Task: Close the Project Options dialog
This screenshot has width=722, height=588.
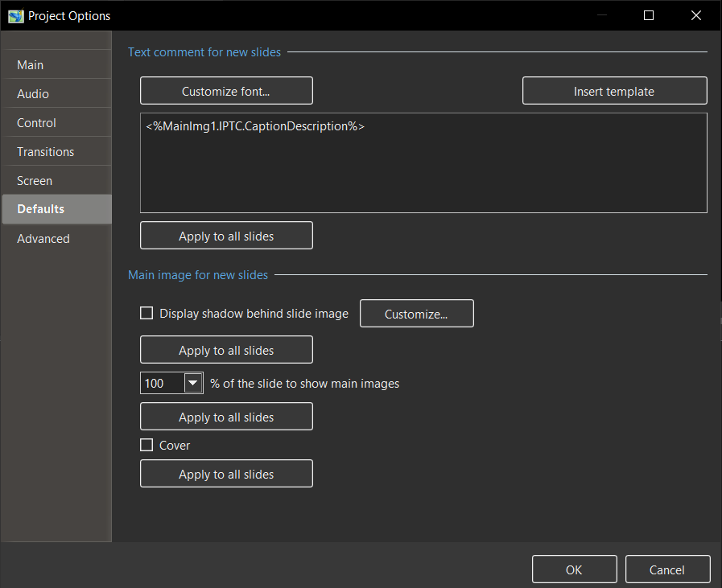Action: [695, 15]
